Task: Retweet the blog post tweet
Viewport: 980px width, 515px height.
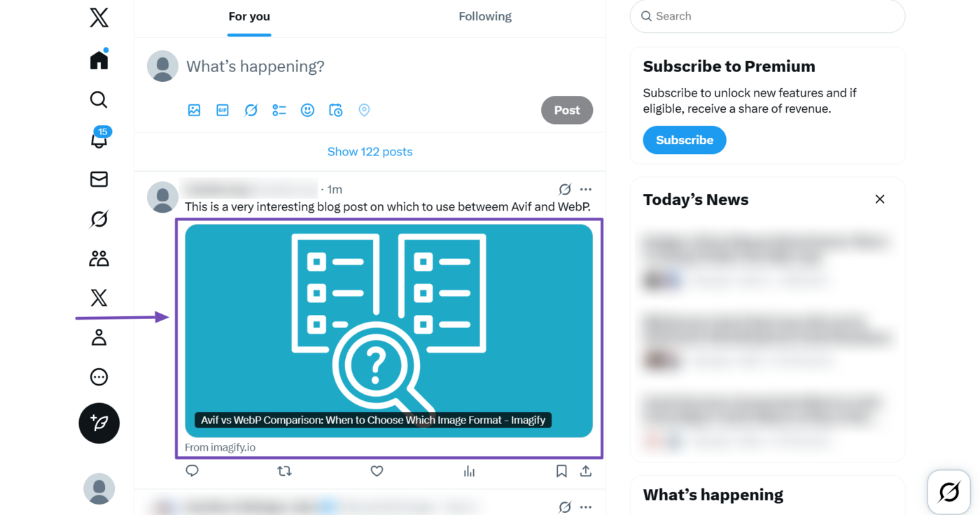Action: tap(284, 471)
